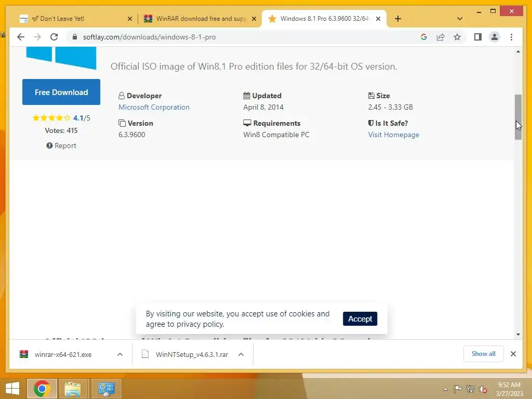
Task: Open the Chrome side panel
Action: pyautogui.click(x=478, y=37)
